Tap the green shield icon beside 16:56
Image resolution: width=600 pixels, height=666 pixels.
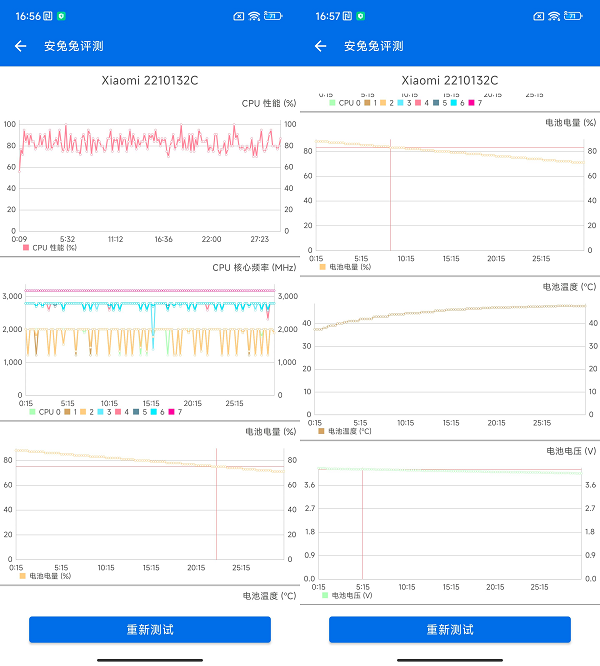[62, 16]
